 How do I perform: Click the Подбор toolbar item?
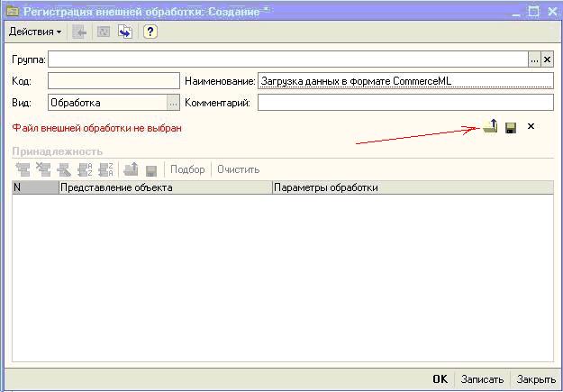[x=187, y=169]
